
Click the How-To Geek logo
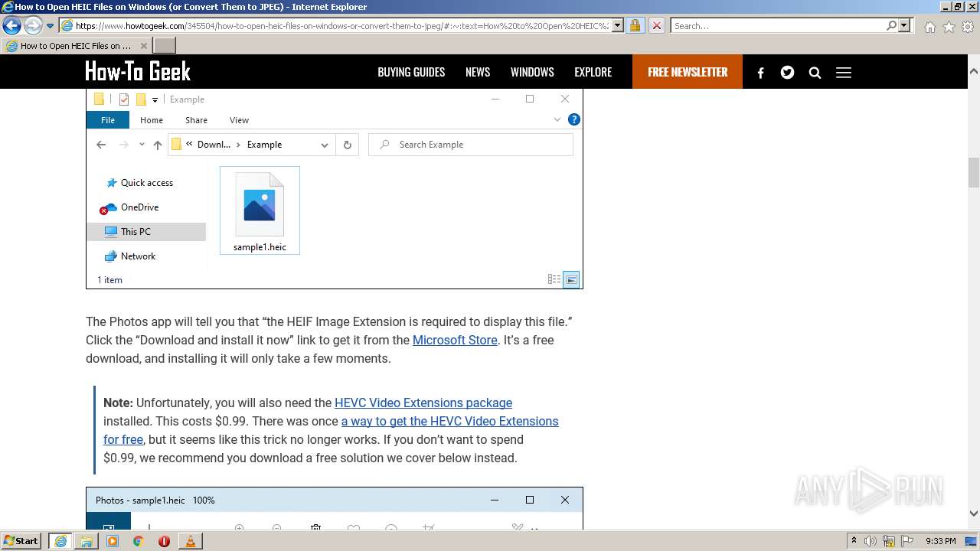[x=138, y=72]
